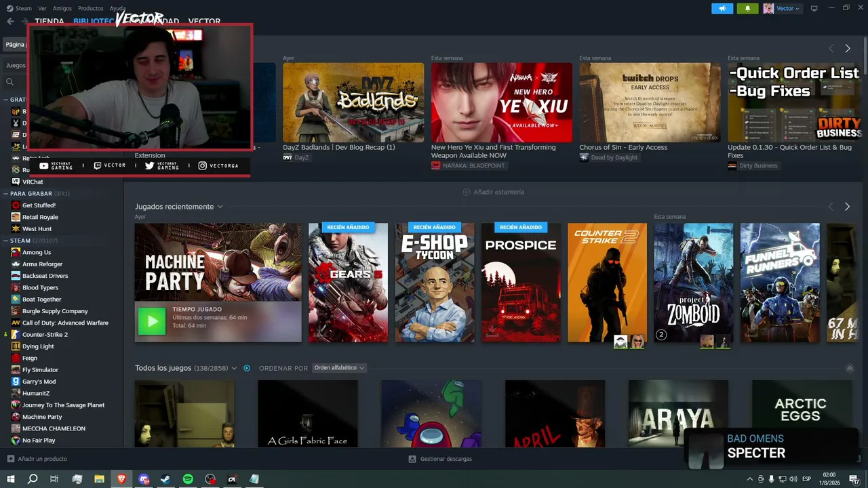Image resolution: width=868 pixels, height=488 pixels.
Task: Expand the Jugados recientemente shelf dropdown
Action: [220, 207]
